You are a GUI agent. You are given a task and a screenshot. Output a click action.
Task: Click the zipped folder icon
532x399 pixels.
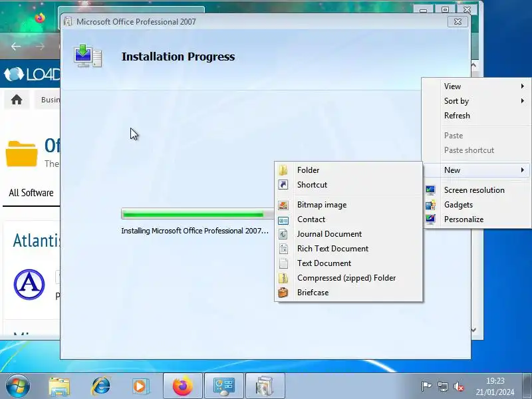[283, 278]
